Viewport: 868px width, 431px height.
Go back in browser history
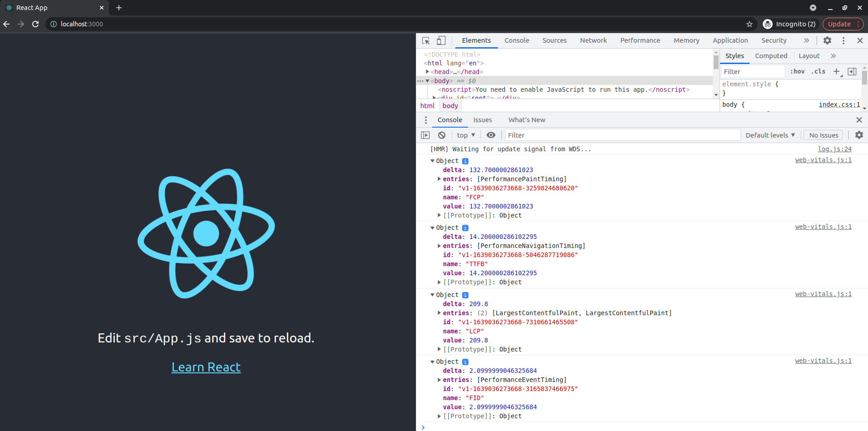(x=6, y=24)
